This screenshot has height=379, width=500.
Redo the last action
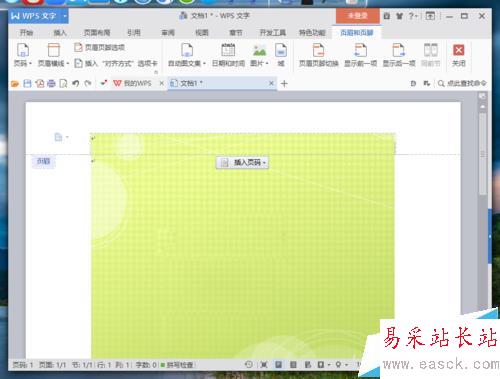click(x=88, y=83)
